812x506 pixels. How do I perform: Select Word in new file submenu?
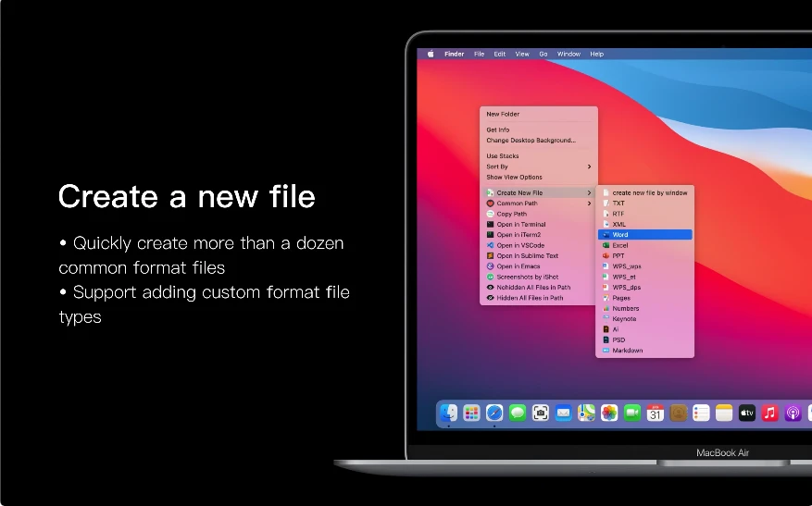644,234
